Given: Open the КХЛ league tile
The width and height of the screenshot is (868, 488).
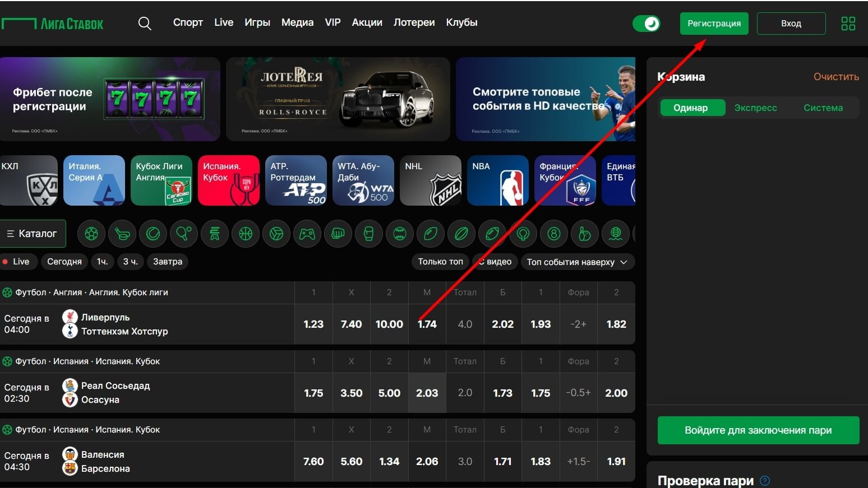Looking at the screenshot, I should (x=29, y=180).
